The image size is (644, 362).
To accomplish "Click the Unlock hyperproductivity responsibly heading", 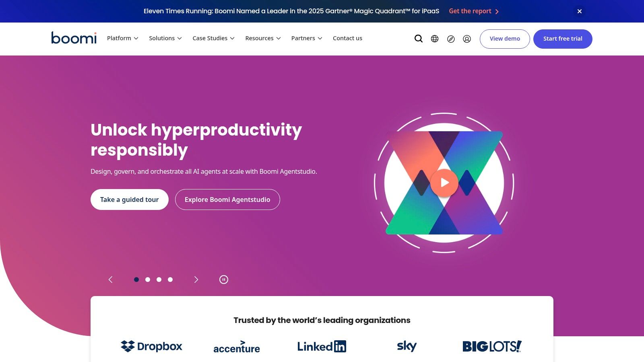I will [196, 140].
